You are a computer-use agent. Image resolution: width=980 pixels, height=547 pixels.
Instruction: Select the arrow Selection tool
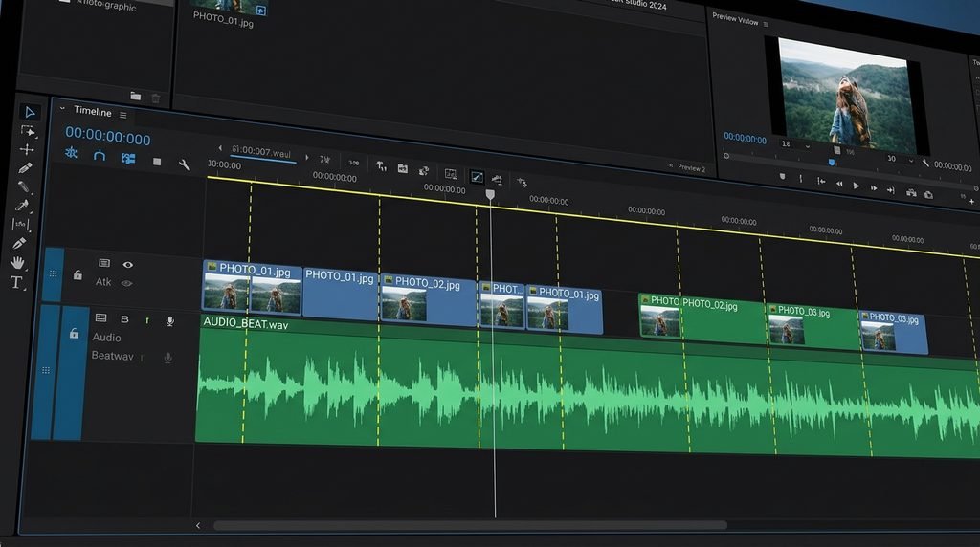pos(30,113)
